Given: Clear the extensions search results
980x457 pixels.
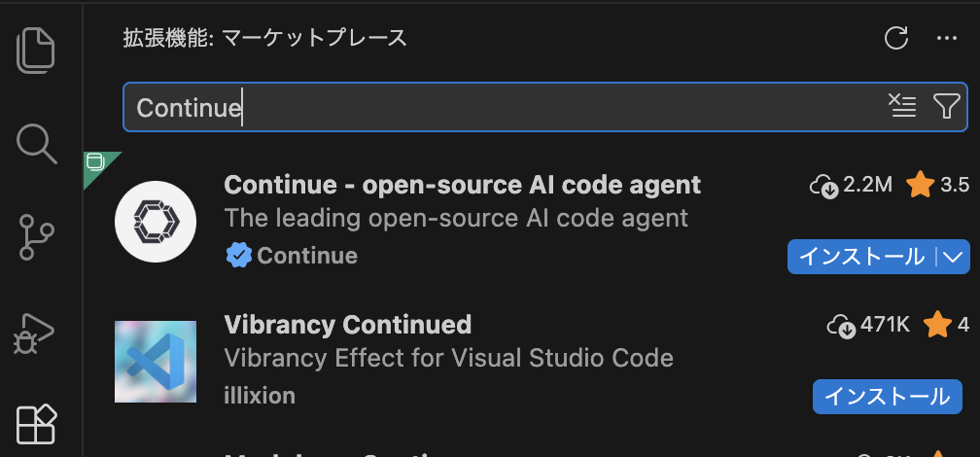Looking at the screenshot, I should click(x=903, y=106).
